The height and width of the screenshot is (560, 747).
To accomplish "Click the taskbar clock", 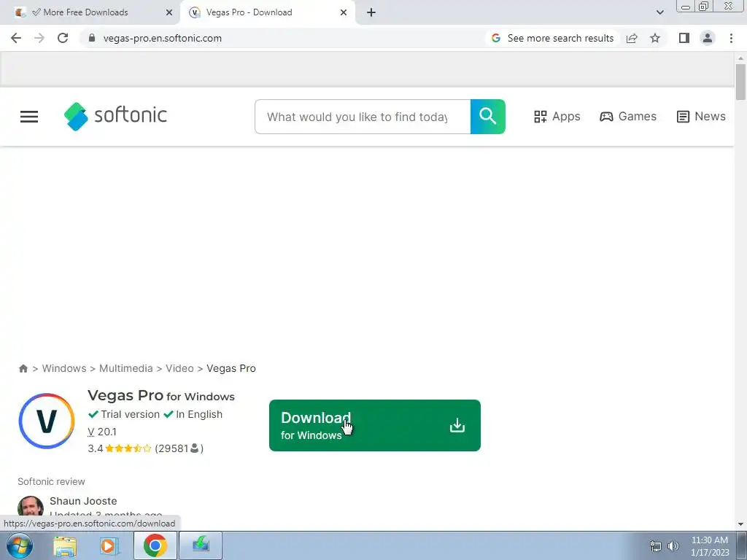I will [710, 546].
